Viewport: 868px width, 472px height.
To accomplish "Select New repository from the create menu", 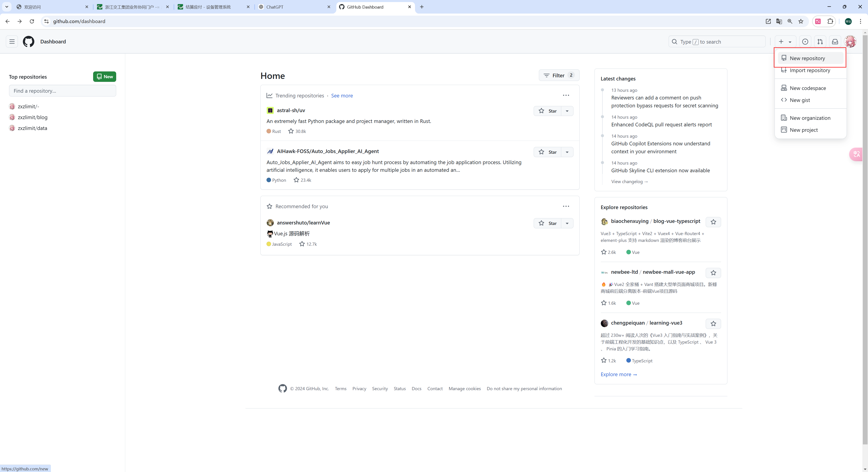I will 810,58.
